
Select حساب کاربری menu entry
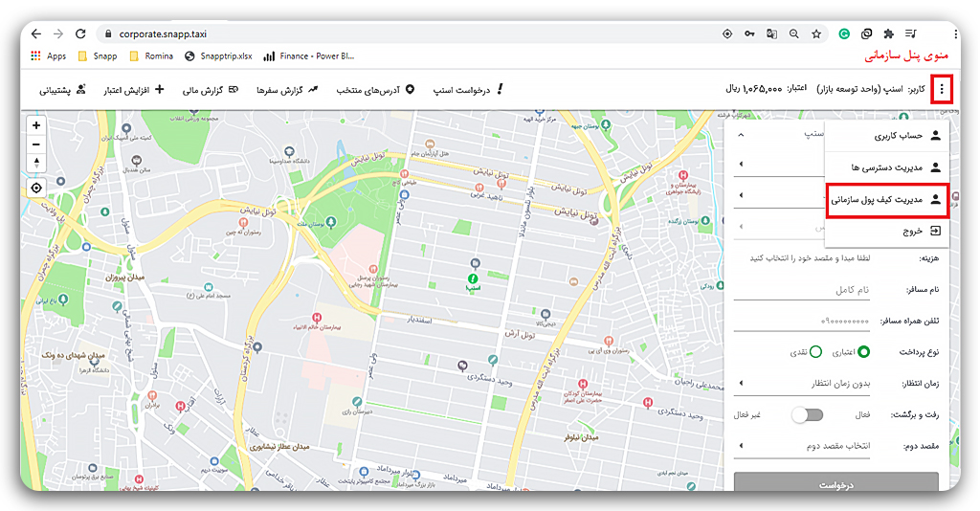coord(887,136)
